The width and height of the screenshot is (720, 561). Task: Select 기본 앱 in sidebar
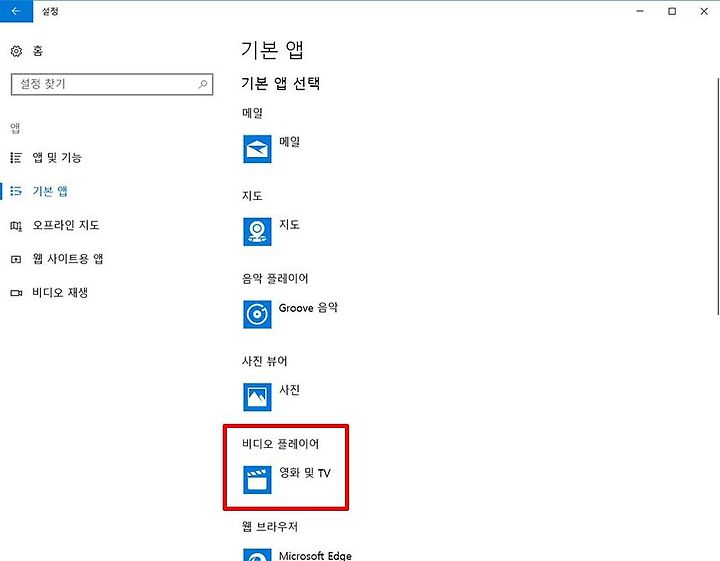(50, 191)
